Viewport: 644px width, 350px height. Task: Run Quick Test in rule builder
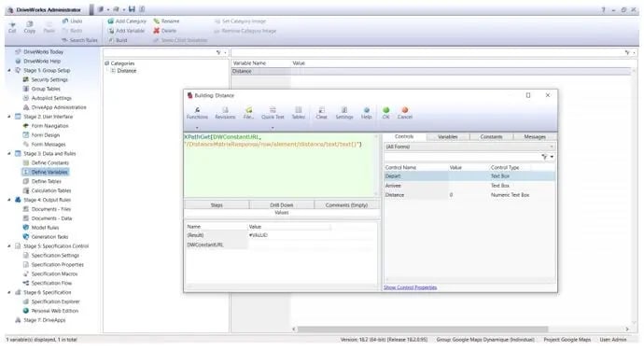click(x=273, y=113)
